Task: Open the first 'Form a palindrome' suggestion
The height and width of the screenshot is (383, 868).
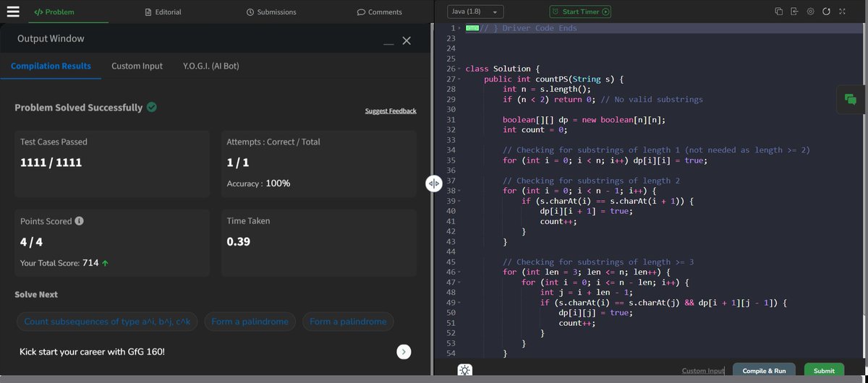Action: tap(250, 322)
